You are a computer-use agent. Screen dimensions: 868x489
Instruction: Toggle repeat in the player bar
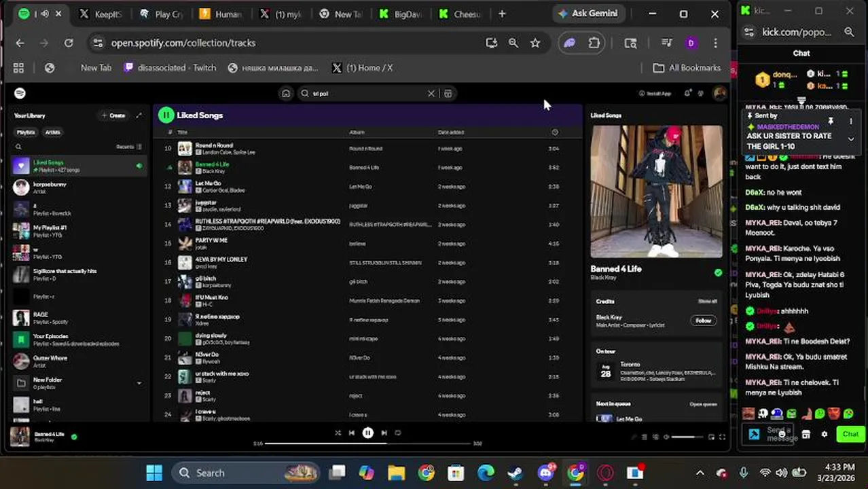[398, 433]
